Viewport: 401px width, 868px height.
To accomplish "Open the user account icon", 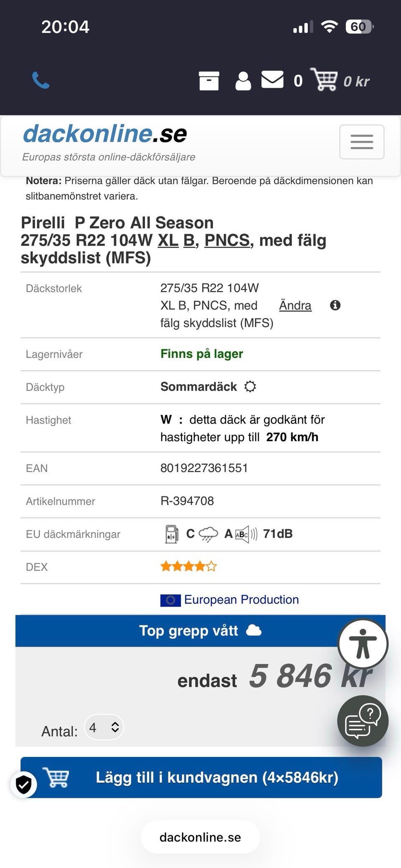I will [243, 81].
